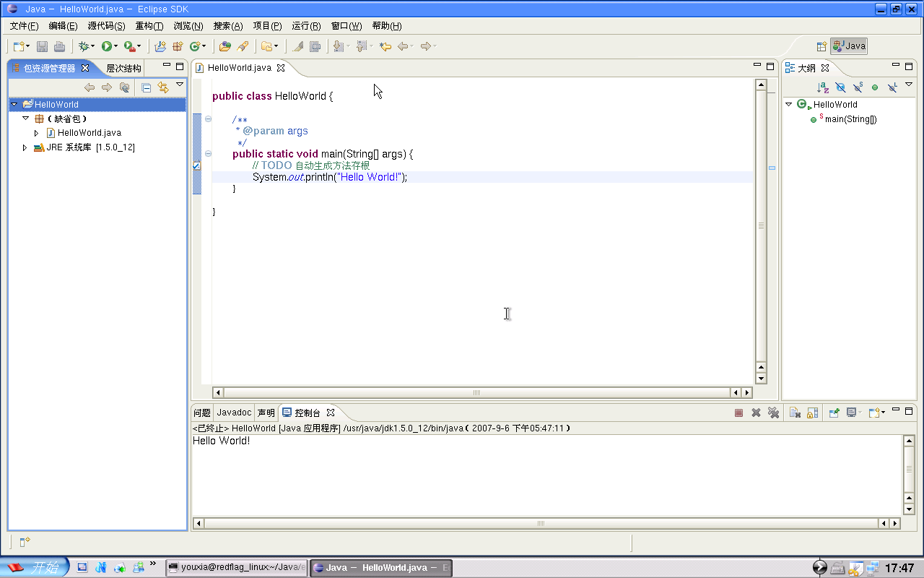924x578 pixels.
Task: Close the 控制台 console view tab
Action: point(331,413)
